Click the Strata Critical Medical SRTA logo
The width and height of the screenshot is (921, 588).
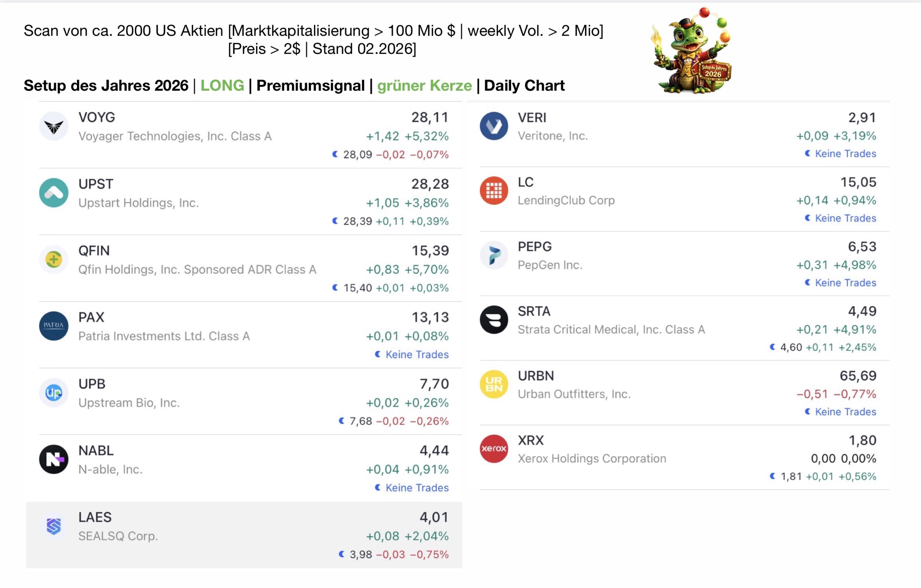[x=494, y=320]
